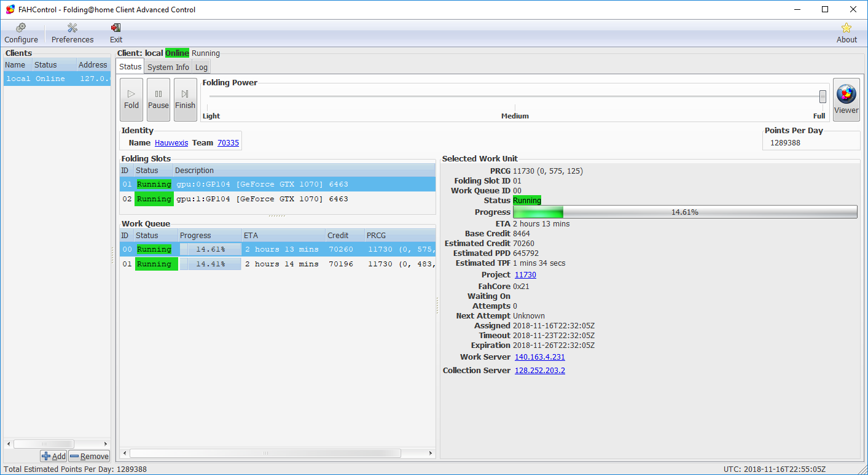The image size is (868, 475).
Task: Click the Estimated PPD value 645792
Action: click(x=526, y=253)
